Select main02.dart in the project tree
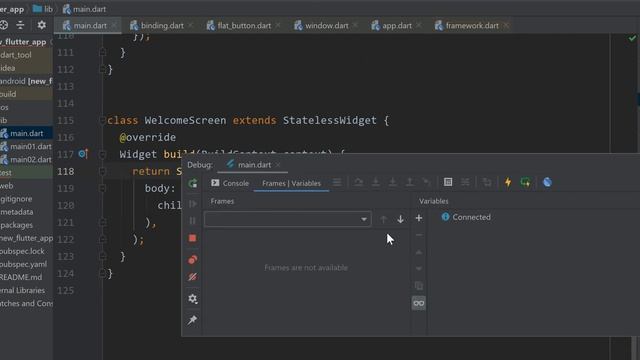Image resolution: width=640 pixels, height=360 pixels. [x=26, y=160]
